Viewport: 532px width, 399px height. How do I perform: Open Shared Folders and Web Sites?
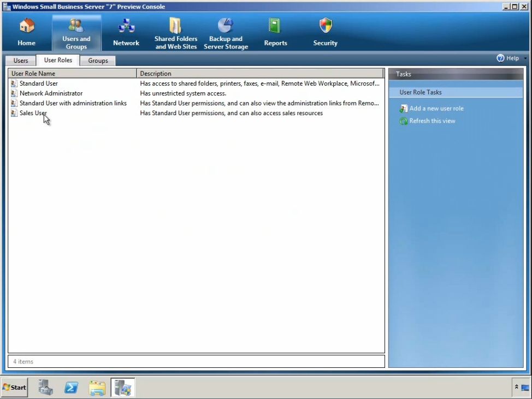coord(176,34)
